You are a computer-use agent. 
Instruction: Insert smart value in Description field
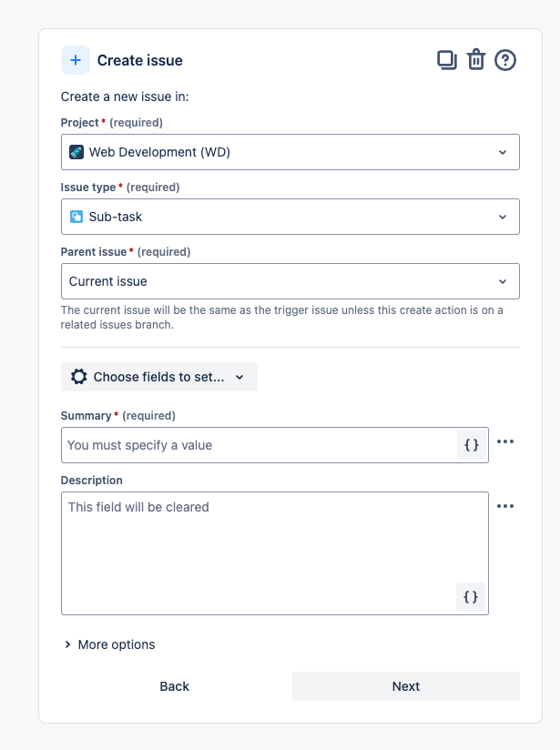472,597
